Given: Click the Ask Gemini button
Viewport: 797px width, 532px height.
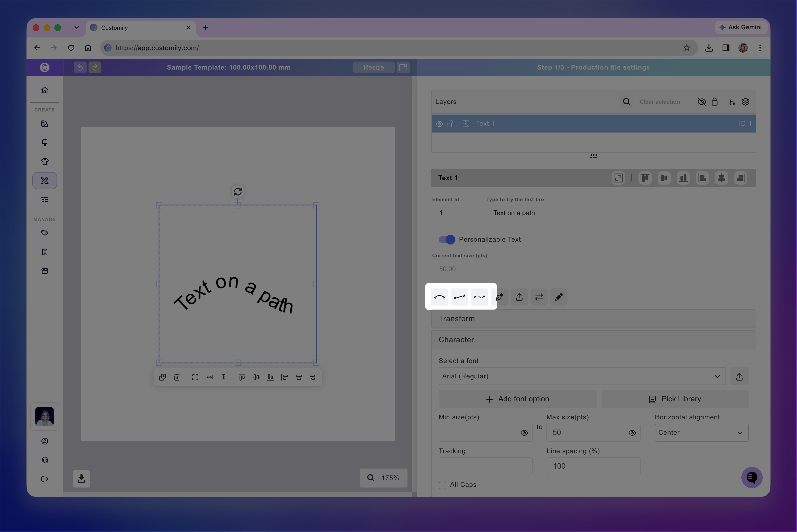Looking at the screenshot, I should pyautogui.click(x=740, y=27).
